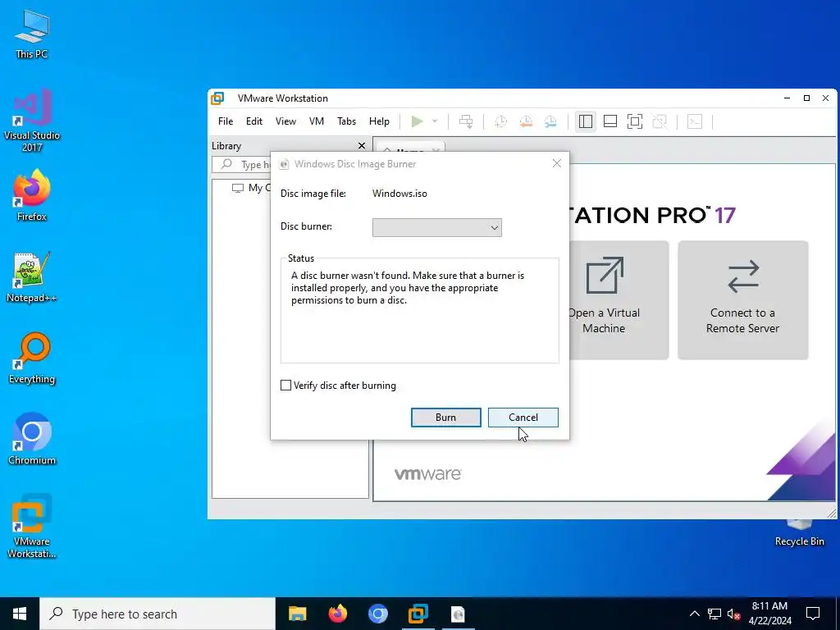Enter full screen mode icon
This screenshot has height=630, width=840.
(x=635, y=121)
